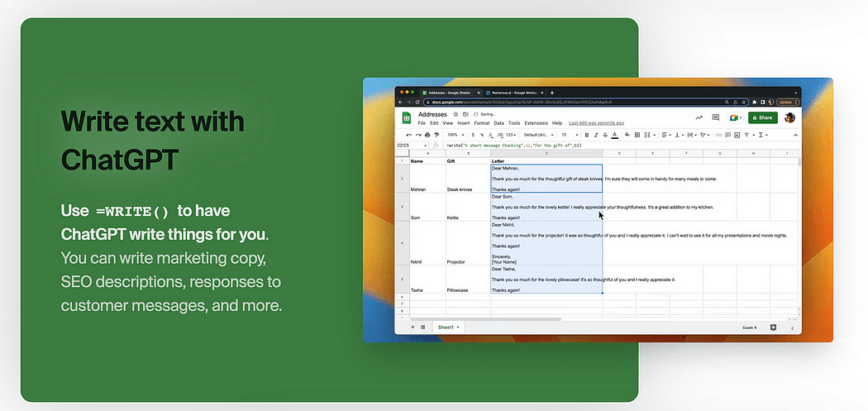
Task: Open the Edit menu
Action: pos(434,123)
